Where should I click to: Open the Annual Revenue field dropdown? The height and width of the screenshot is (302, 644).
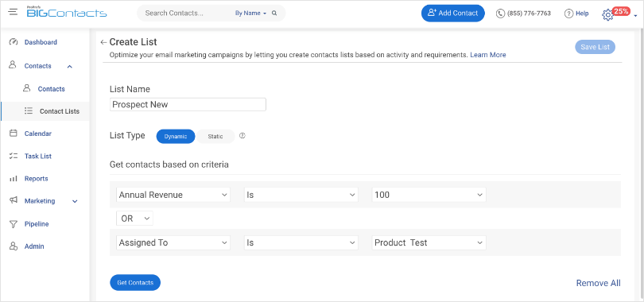click(x=173, y=195)
